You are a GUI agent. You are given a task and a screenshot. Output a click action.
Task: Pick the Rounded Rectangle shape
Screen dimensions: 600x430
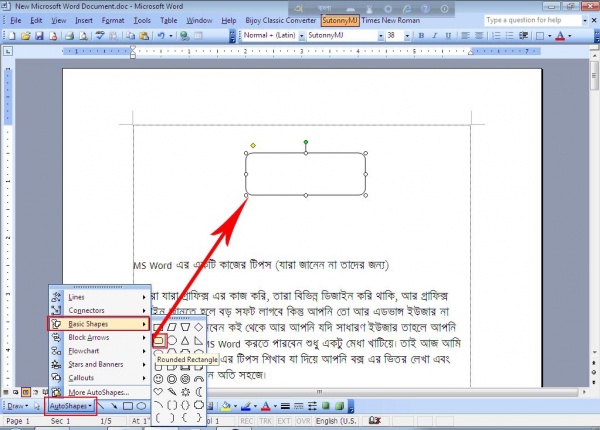pyautogui.click(x=159, y=340)
